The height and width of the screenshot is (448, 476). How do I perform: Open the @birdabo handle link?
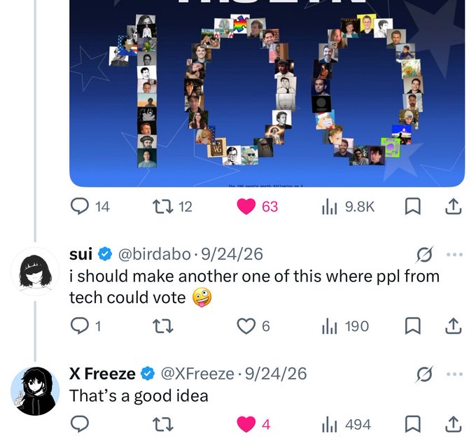[154, 254]
